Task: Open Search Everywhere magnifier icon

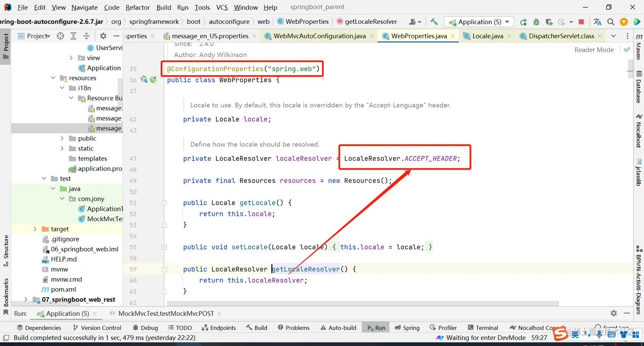Action: [x=611, y=22]
